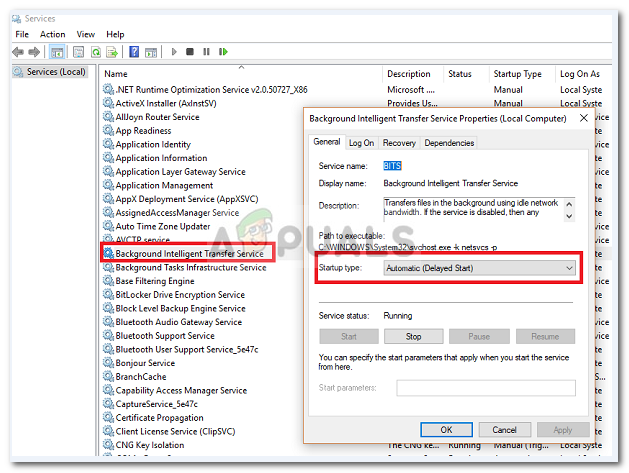Click the Start Service play icon
This screenshot has width=629, height=473.
174,52
